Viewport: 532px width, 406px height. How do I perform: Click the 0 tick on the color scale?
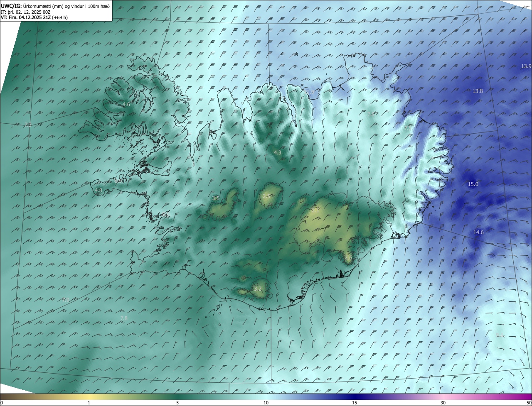click(2, 403)
